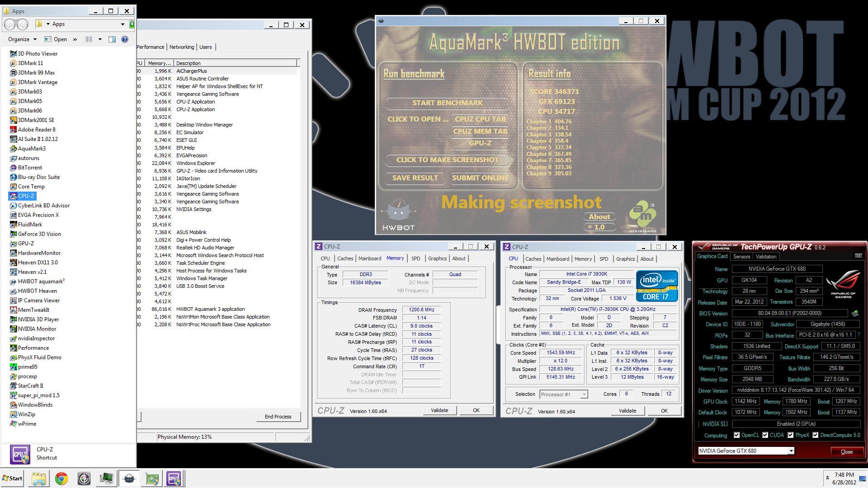Toggle the CUDA checkbox in GPU-Z
Screen dimensions: 868x488
765,436
